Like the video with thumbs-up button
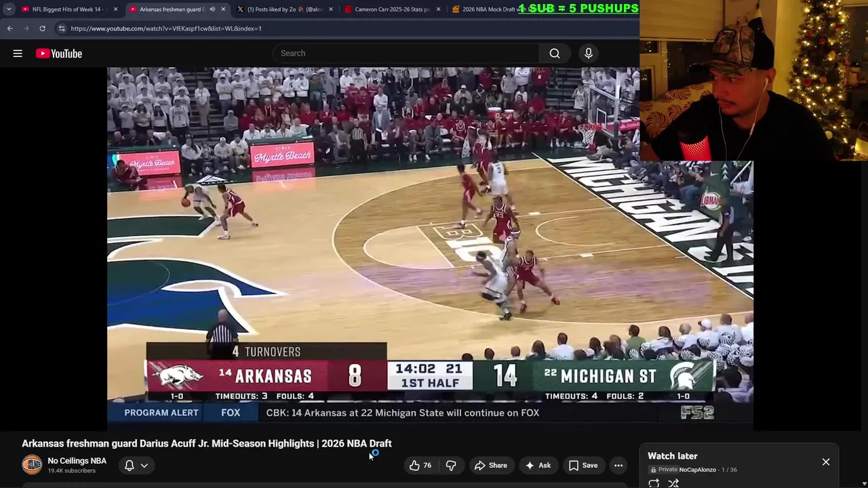 (420, 466)
